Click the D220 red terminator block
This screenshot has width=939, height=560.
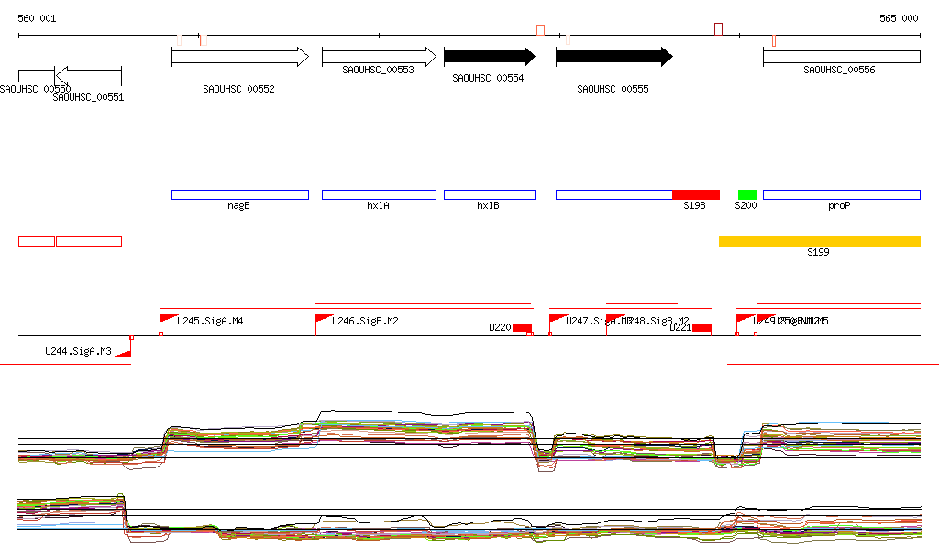tap(522, 327)
